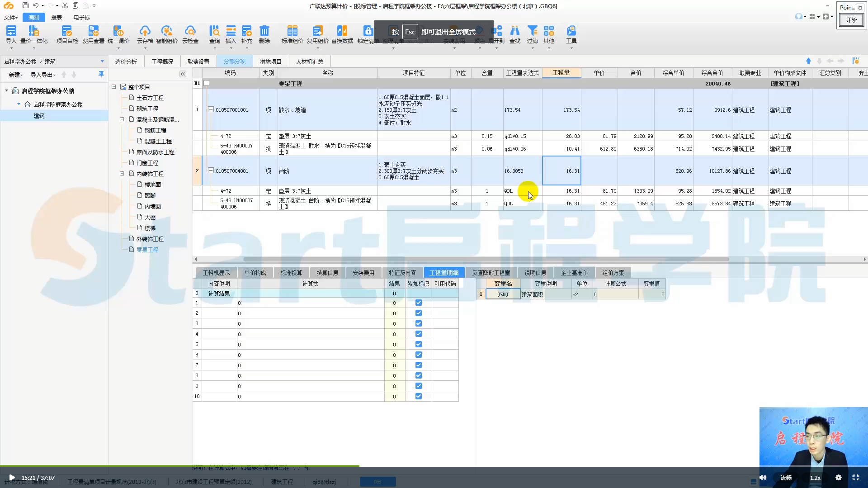Click the table horizontal scrollbar

click(486, 259)
